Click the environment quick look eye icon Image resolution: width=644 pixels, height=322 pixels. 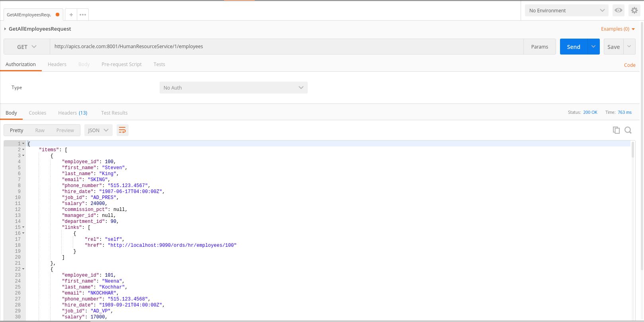[618, 10]
